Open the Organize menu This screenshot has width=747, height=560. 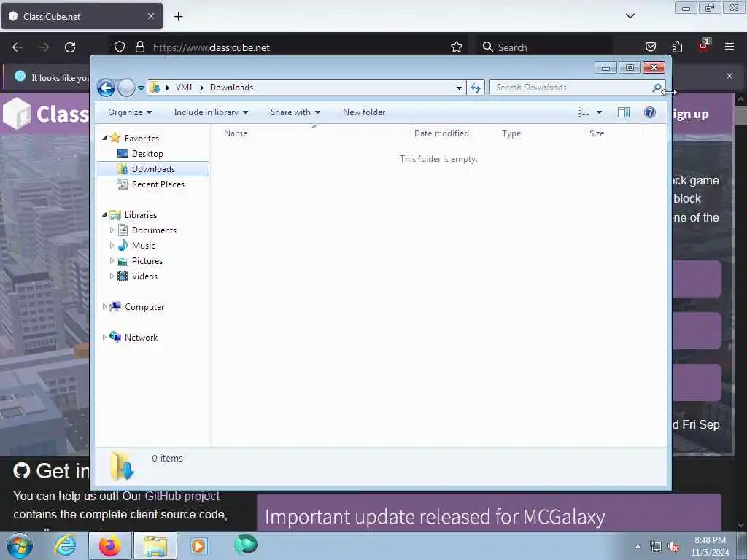(x=130, y=112)
